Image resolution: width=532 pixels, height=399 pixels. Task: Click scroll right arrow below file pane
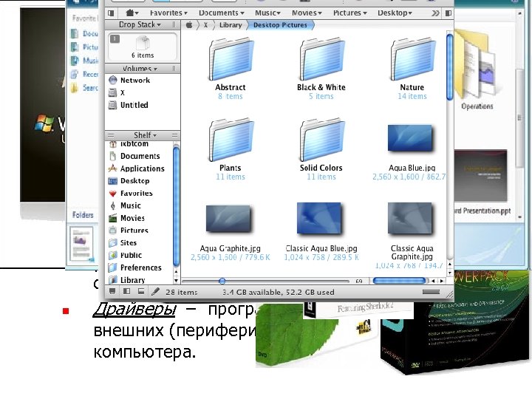441,281
